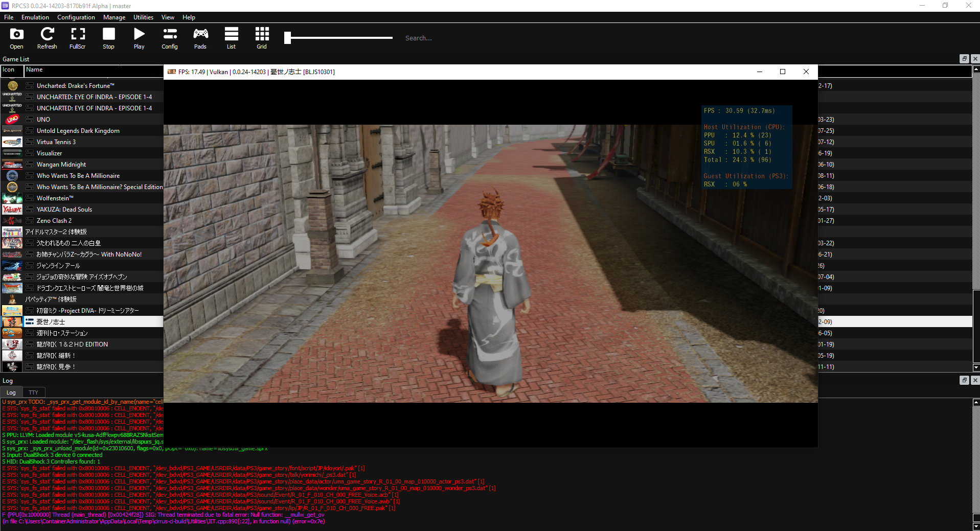This screenshot has height=531, width=980.
Task: Open emulator Config settings
Action: pyautogui.click(x=170, y=37)
